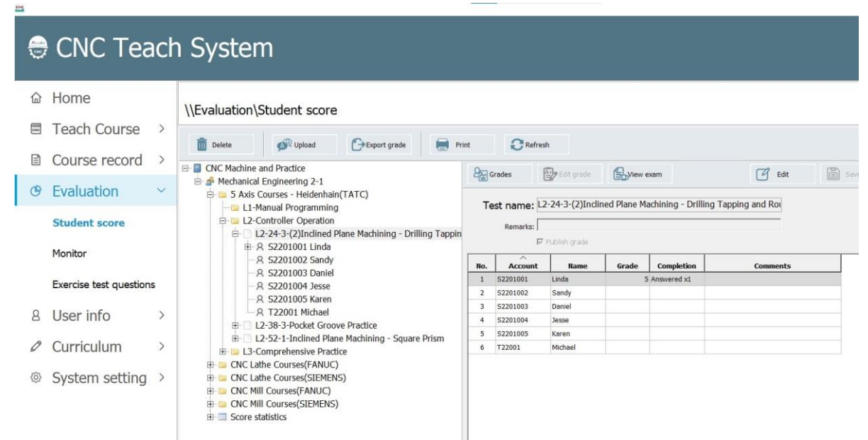Open the Student score submenu item
Screen dimensions: 868x440
click(89, 223)
